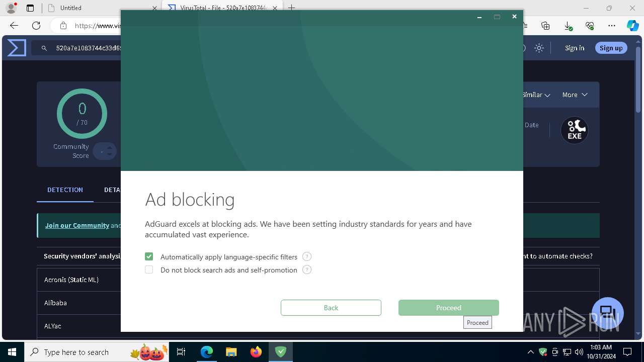Open the Copilot sidebar icon

click(632, 26)
